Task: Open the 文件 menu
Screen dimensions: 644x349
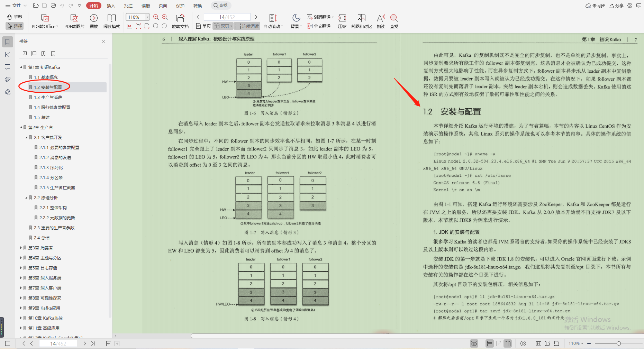Action: coord(16,6)
